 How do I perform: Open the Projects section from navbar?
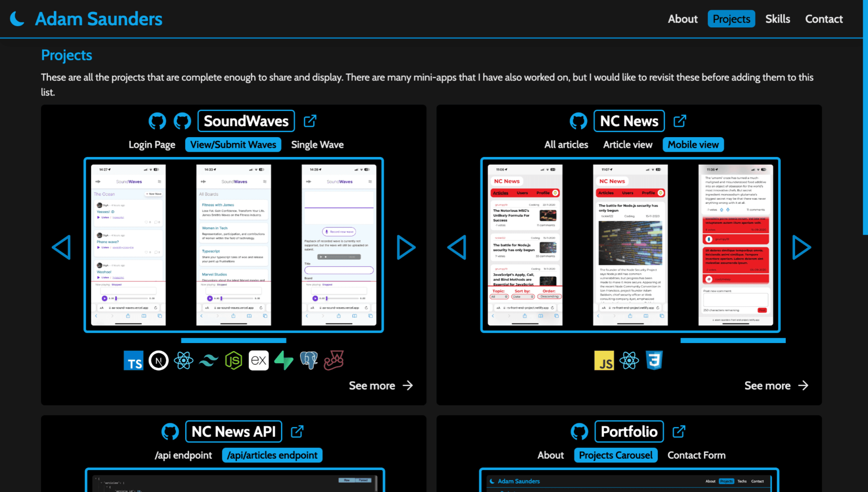point(732,18)
